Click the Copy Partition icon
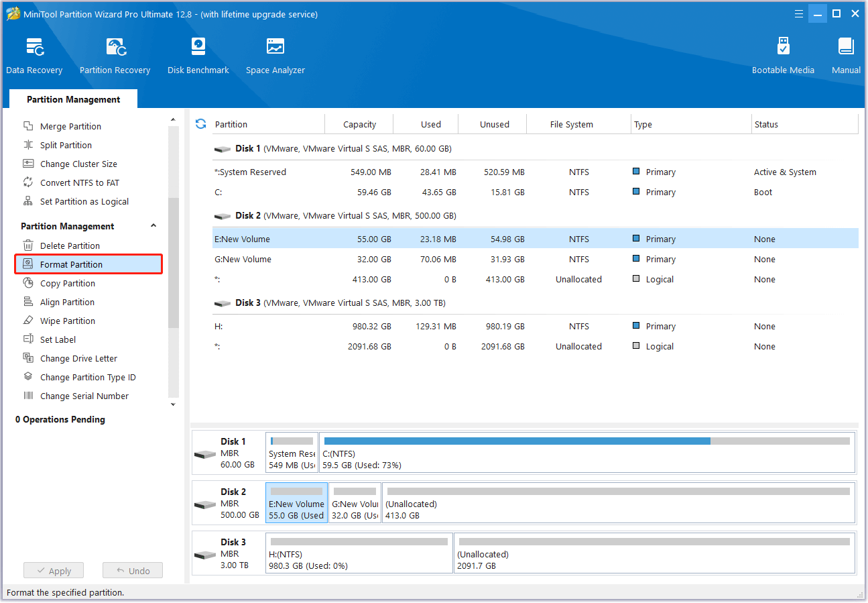Screen dimensions: 868x603 click(x=28, y=283)
